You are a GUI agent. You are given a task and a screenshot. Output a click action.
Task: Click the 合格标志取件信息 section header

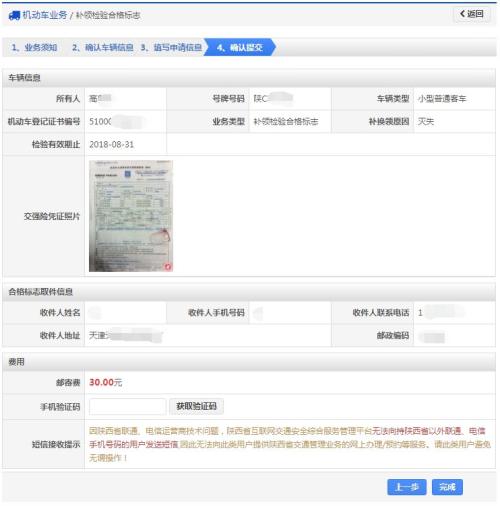pyautogui.click(x=249, y=292)
